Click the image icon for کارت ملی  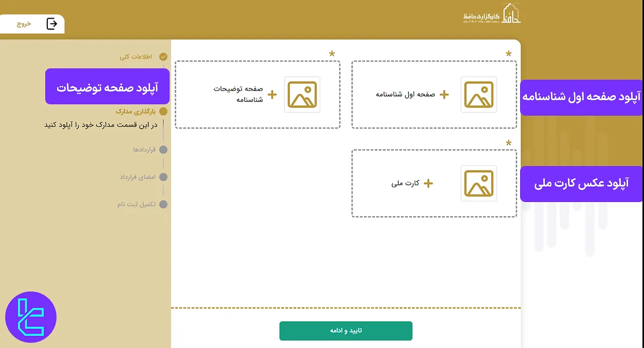479,184
